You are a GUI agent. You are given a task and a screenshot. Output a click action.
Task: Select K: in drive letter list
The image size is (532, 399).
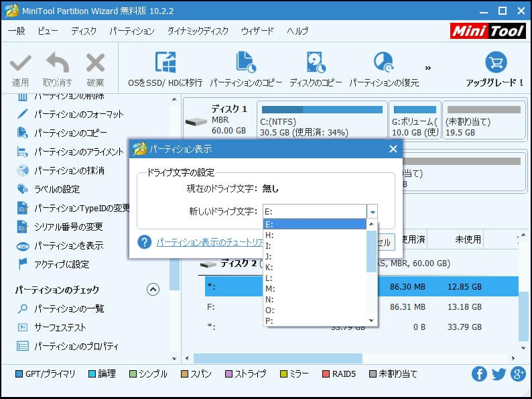click(315, 268)
